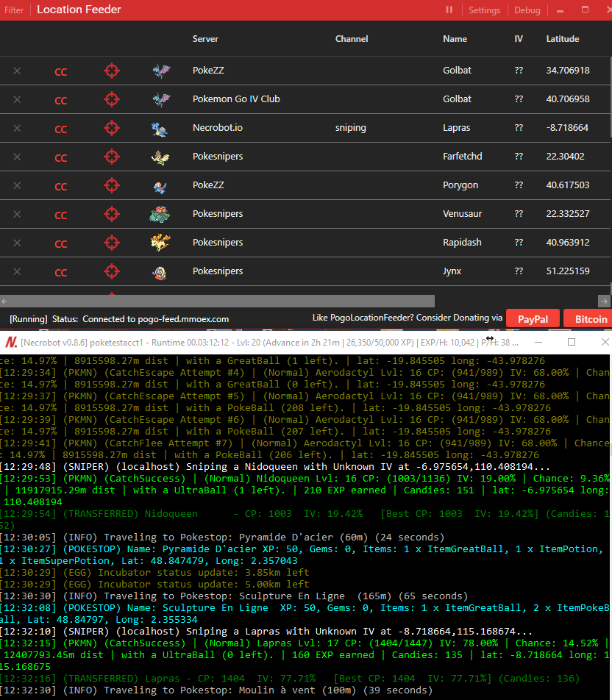Snipe Porygon using the crosshair icon
Viewport: 612px width, 700px height.
(112, 185)
